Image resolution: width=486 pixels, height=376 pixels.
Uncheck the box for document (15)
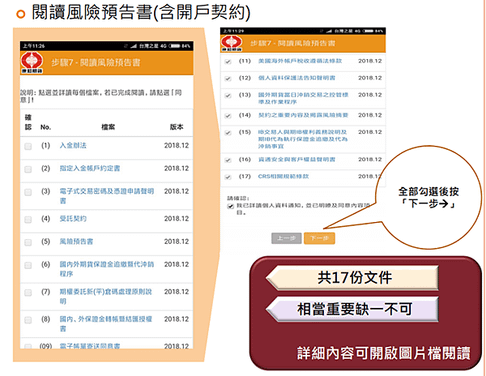click(x=228, y=133)
